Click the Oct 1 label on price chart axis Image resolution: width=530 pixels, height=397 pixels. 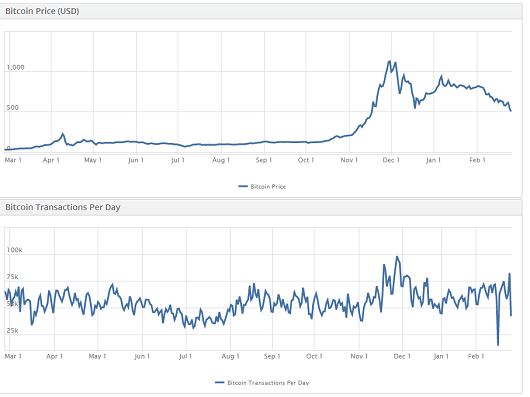306,160
